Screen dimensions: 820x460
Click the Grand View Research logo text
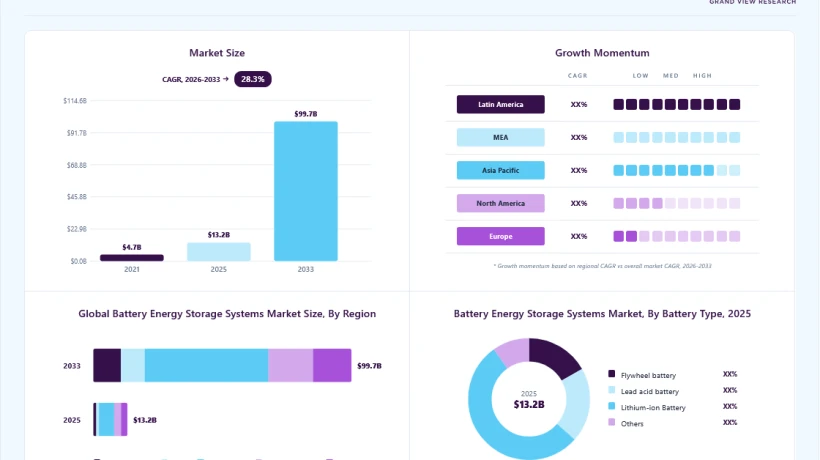point(753,2)
